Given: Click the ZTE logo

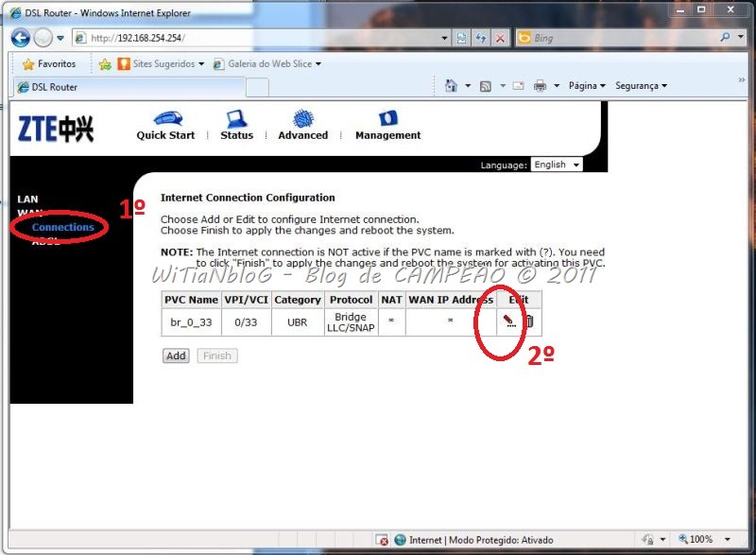Looking at the screenshot, I should point(56,130).
